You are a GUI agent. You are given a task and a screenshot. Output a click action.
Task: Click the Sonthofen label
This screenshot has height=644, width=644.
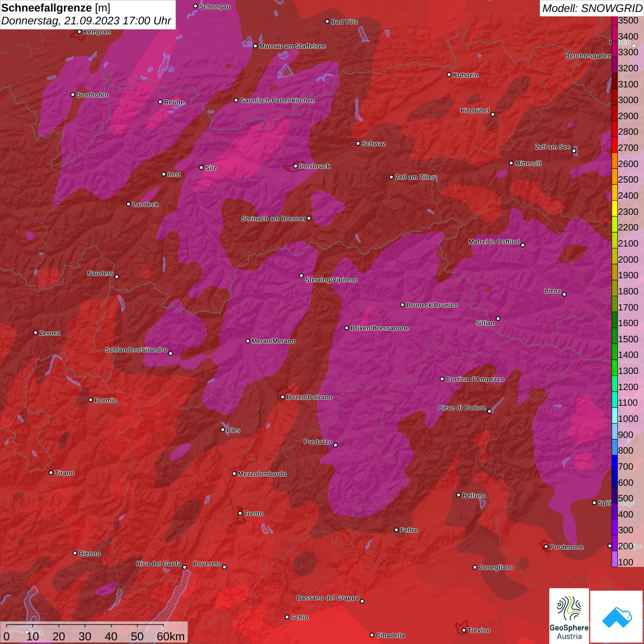92,95
